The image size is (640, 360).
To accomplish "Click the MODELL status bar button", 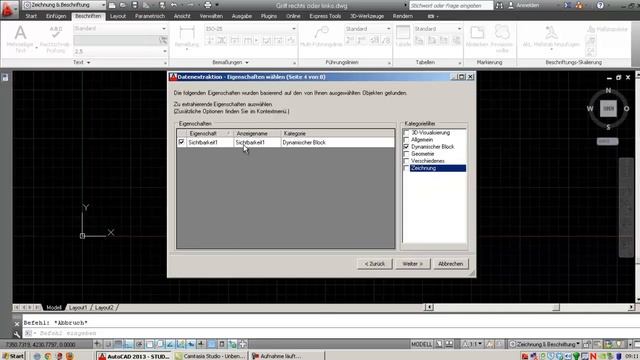I will tap(422, 344).
